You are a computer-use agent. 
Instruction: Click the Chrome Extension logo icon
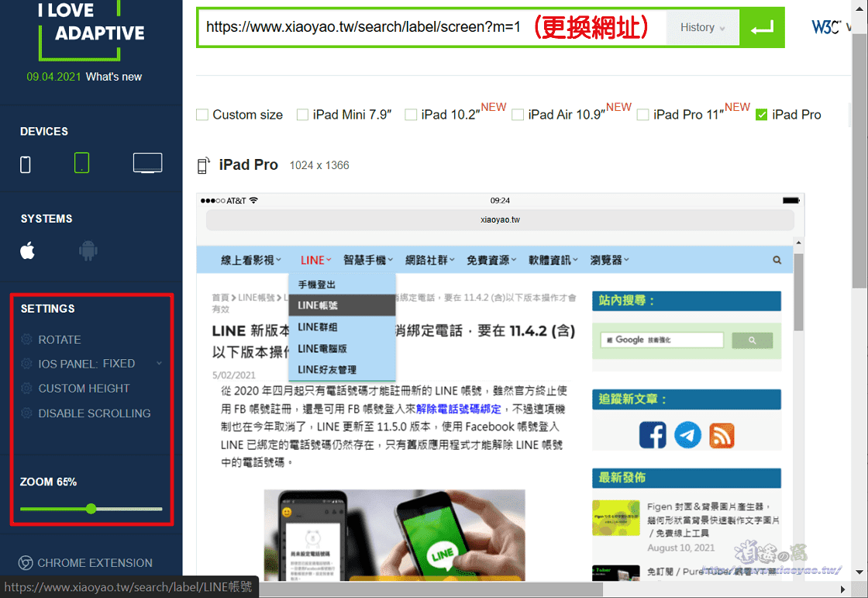(26, 563)
